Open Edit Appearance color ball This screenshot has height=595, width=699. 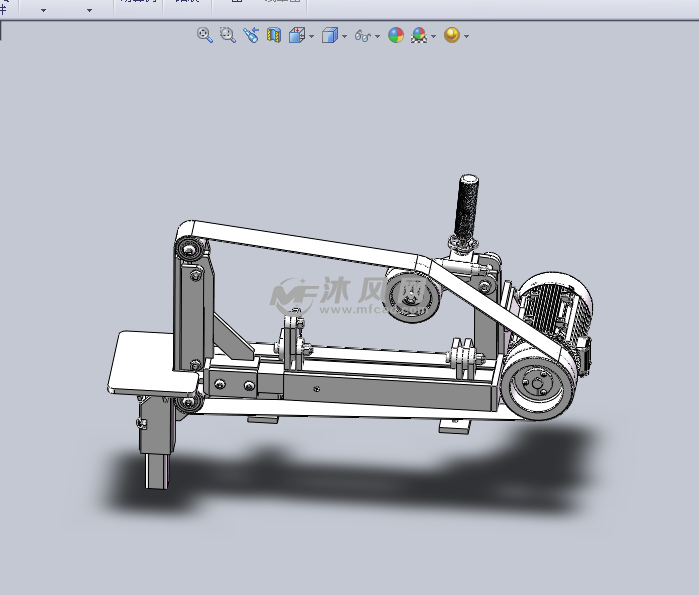pyautogui.click(x=396, y=35)
